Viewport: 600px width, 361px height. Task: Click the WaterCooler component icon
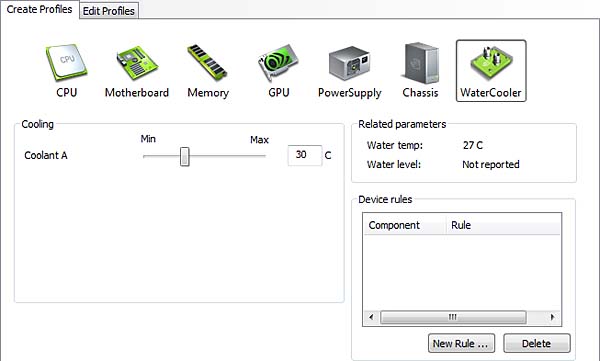pos(491,71)
